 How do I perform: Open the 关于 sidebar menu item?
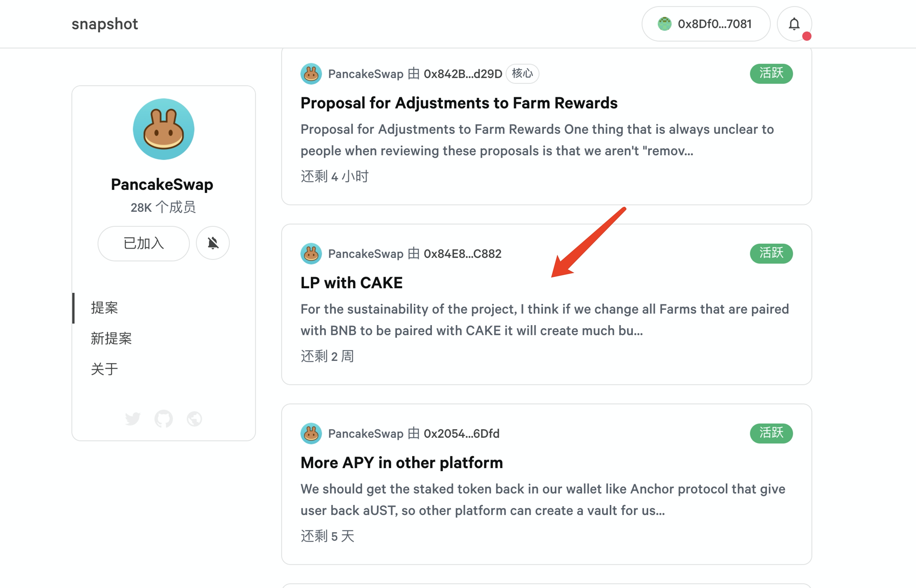105,369
